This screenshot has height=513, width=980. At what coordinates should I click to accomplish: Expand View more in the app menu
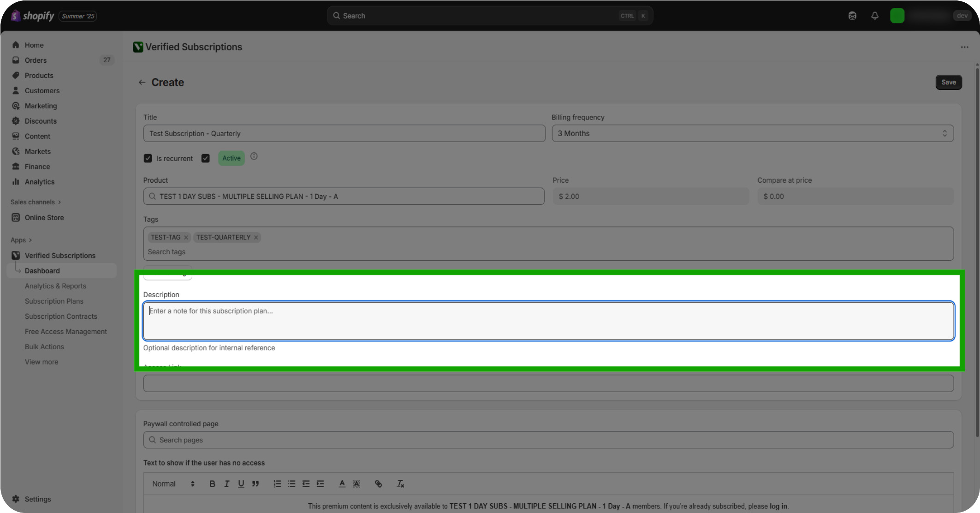(42, 362)
